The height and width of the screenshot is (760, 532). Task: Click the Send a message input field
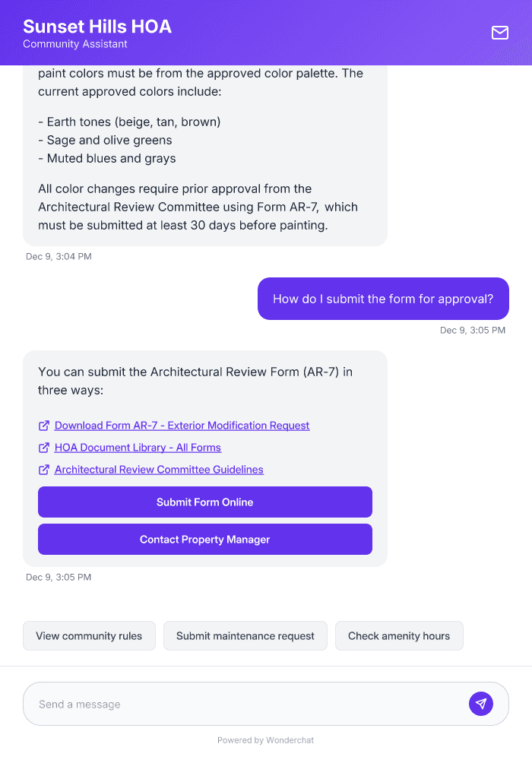click(228, 703)
